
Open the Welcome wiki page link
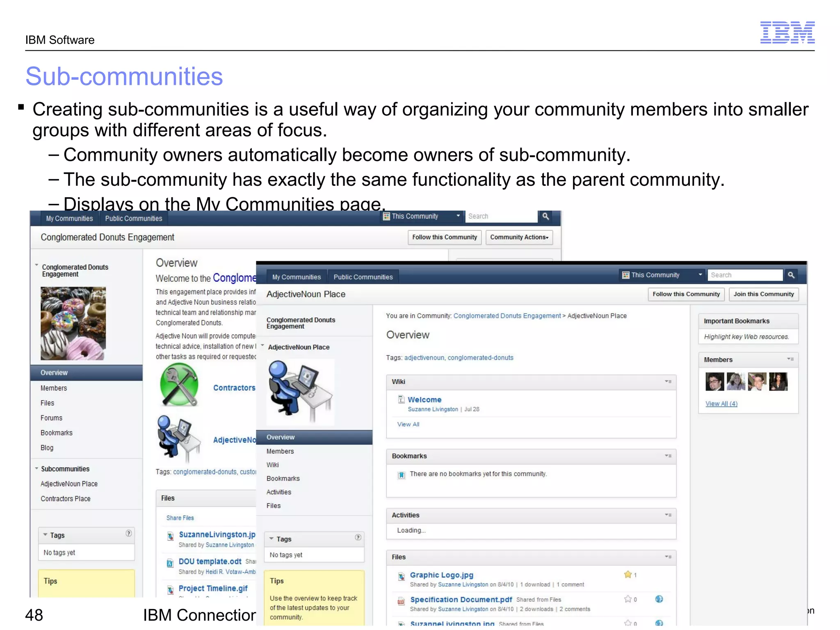coord(425,399)
